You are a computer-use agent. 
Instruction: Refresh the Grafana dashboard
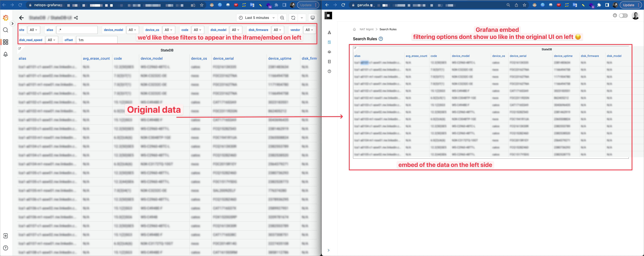pyautogui.click(x=293, y=18)
